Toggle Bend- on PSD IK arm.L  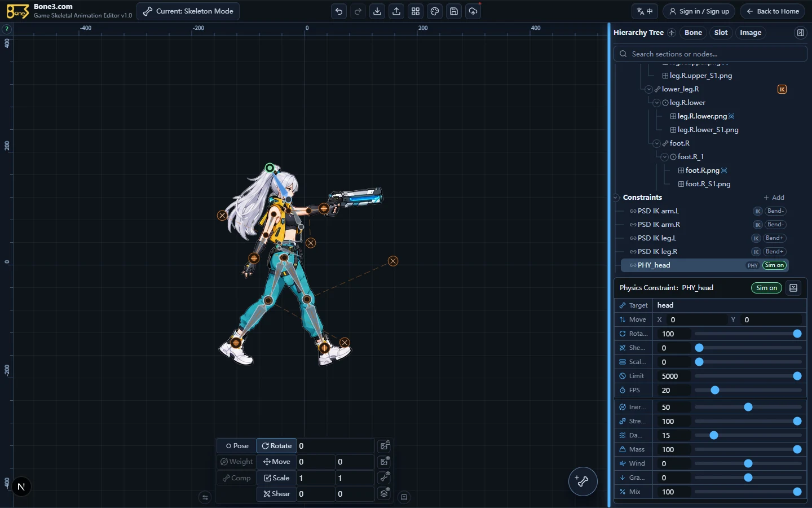click(x=775, y=211)
